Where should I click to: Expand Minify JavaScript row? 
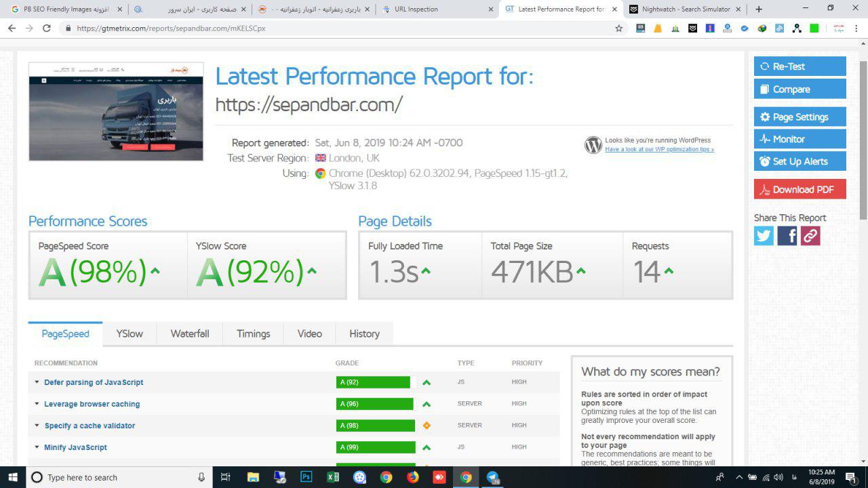[37, 447]
